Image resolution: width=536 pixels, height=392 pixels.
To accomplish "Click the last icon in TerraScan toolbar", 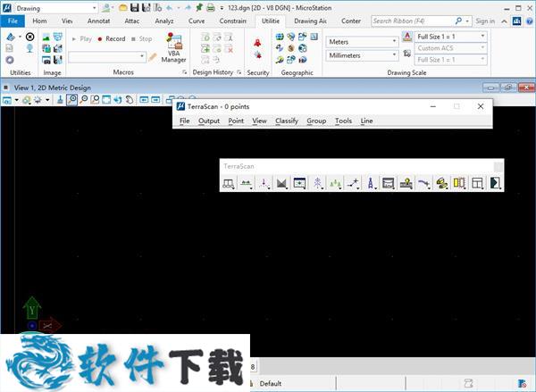I will pos(494,183).
